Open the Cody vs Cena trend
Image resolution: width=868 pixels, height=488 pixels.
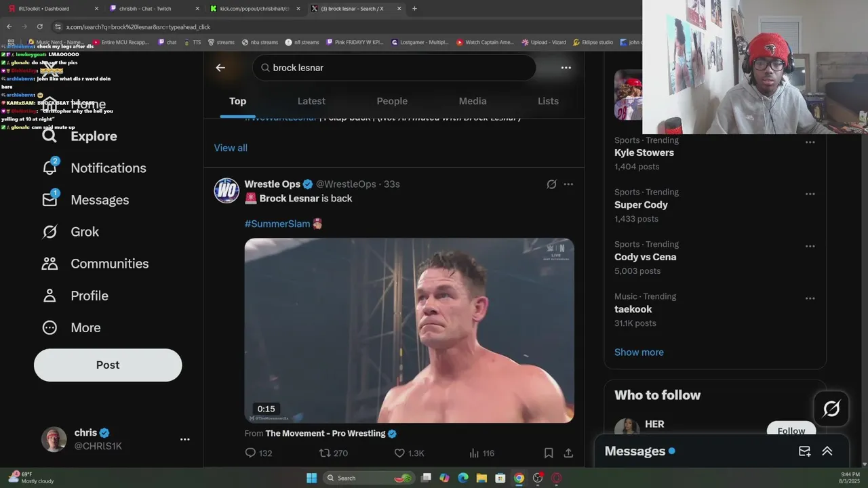(645, 257)
